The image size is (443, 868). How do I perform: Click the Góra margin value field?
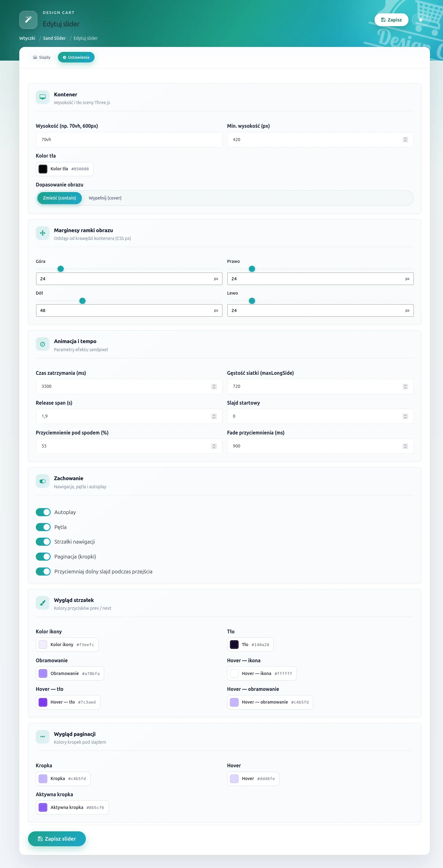point(129,279)
